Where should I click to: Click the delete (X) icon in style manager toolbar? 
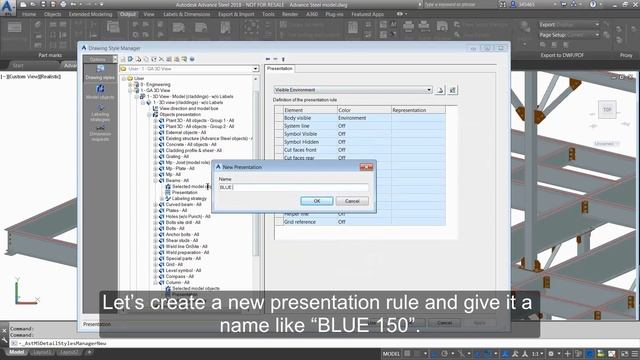tap(161, 59)
